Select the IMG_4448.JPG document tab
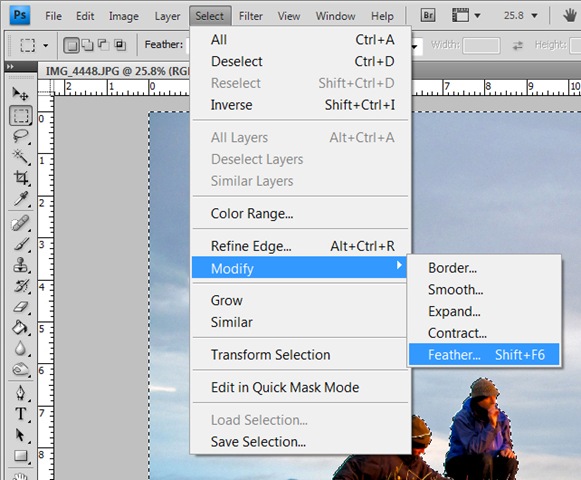Screen dimensions: 581x480 117,70
